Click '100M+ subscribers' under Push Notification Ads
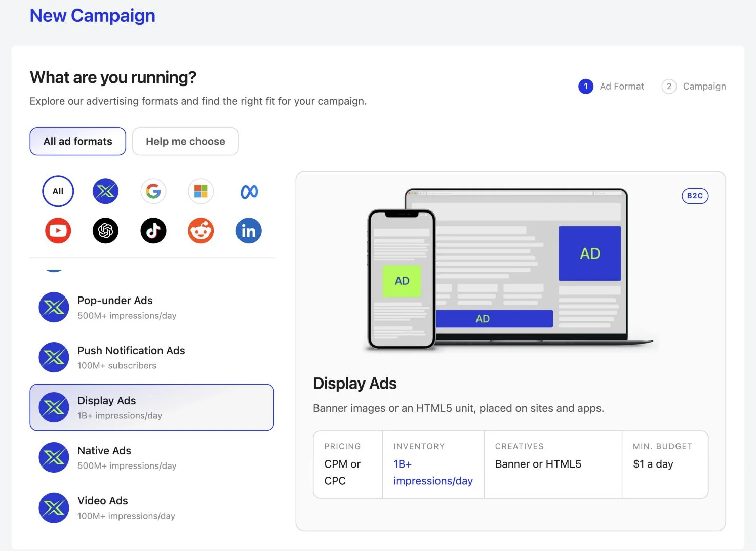The height and width of the screenshot is (551, 756). [117, 365]
